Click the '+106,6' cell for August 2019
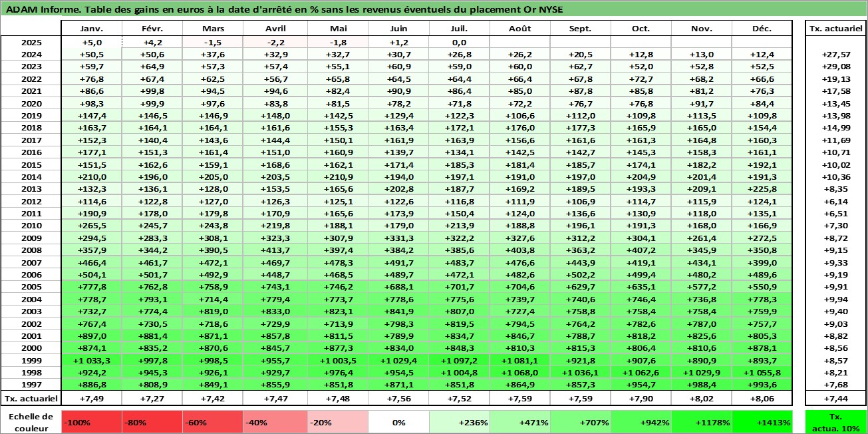The image size is (868, 434). [x=519, y=116]
